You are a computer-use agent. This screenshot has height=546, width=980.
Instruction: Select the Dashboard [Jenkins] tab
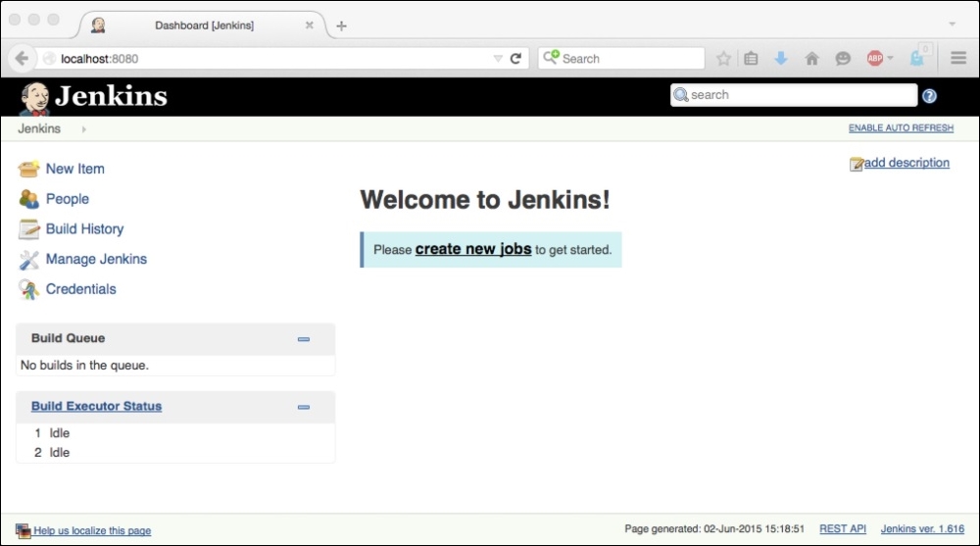pyautogui.click(x=205, y=25)
